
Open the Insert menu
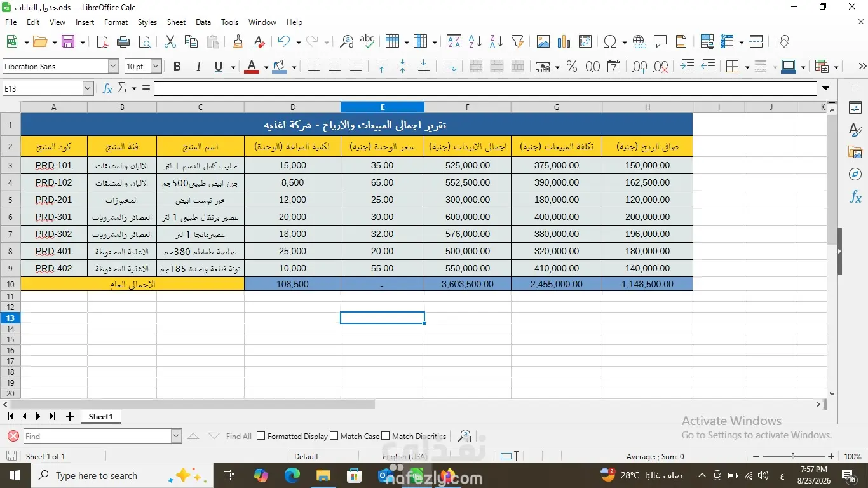coord(85,22)
